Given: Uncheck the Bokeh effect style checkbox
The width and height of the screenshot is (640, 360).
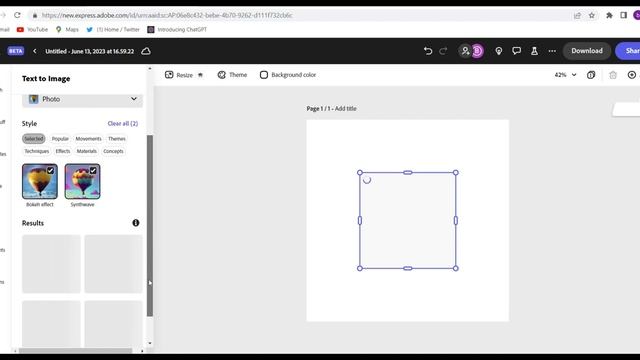Looking at the screenshot, I should (x=51, y=171).
